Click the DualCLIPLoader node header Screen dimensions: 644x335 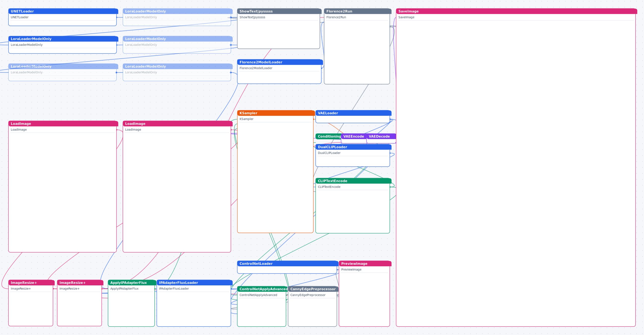[353, 147]
